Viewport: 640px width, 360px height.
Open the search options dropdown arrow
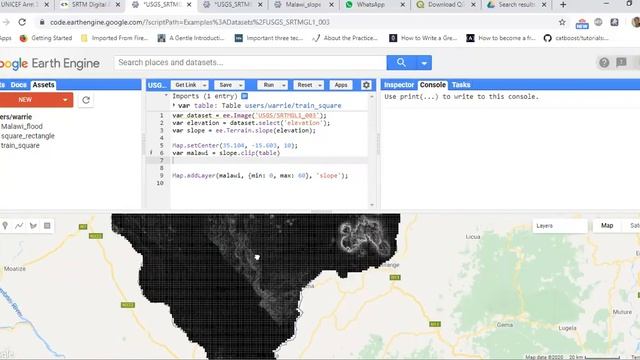[424, 62]
